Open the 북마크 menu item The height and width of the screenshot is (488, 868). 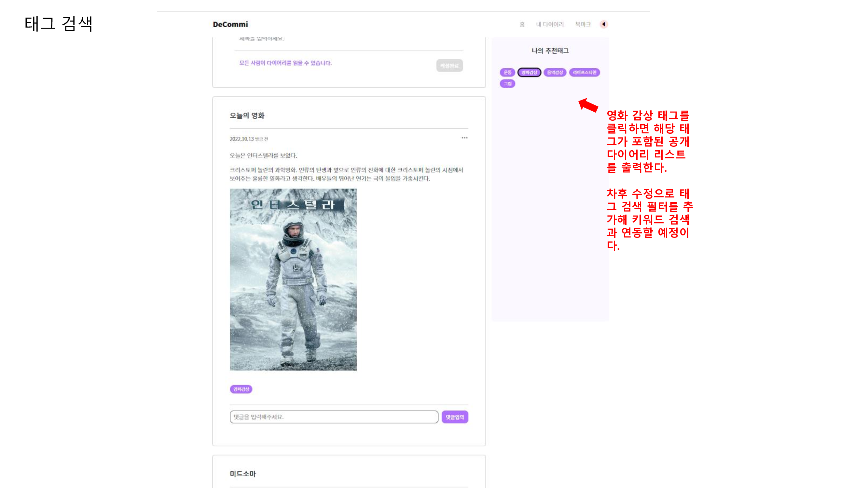pyautogui.click(x=583, y=24)
